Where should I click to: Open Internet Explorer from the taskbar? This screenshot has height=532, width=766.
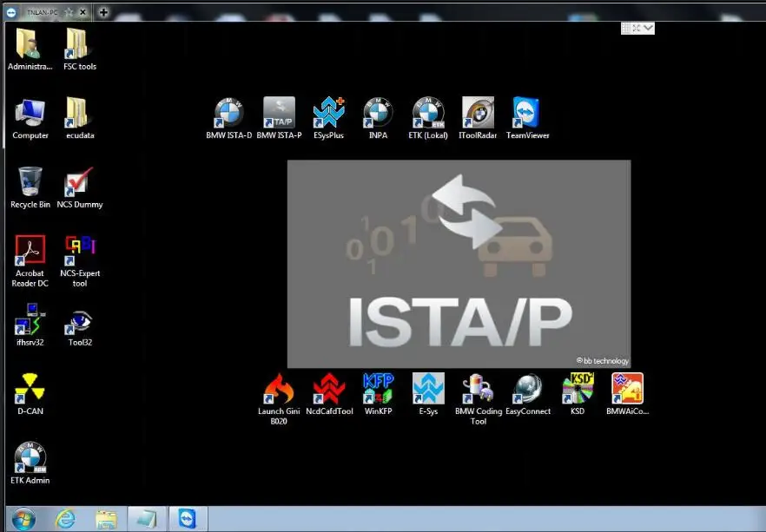(x=65, y=519)
